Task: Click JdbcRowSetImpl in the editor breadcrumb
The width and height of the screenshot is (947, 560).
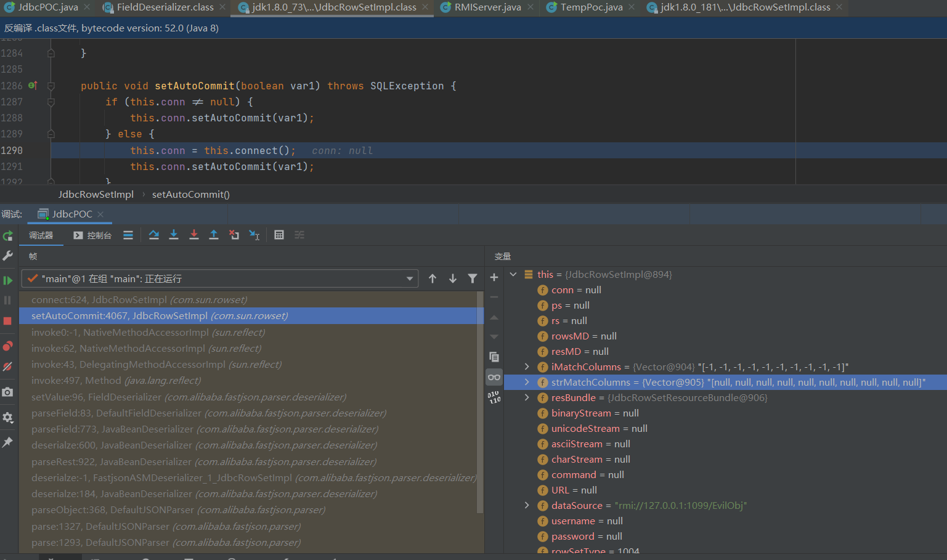Action: 96,195
